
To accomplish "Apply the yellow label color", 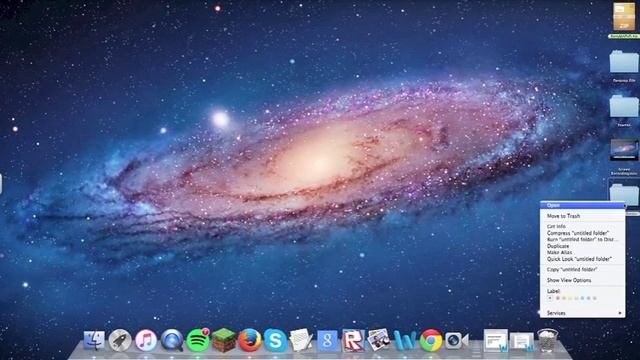I will click(x=570, y=298).
